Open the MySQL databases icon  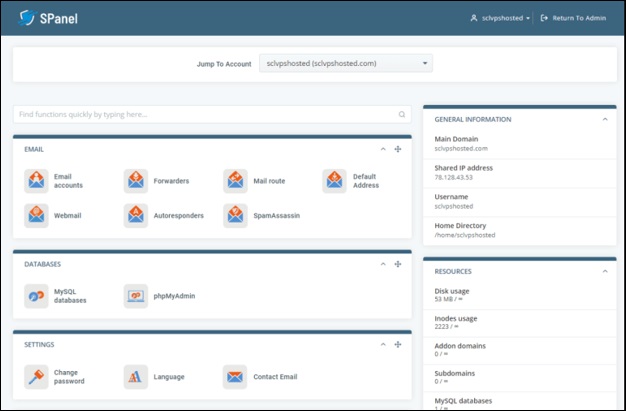36,296
